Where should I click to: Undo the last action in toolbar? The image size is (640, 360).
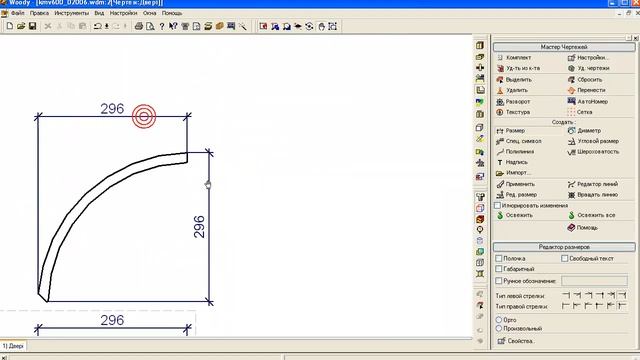pos(98,26)
